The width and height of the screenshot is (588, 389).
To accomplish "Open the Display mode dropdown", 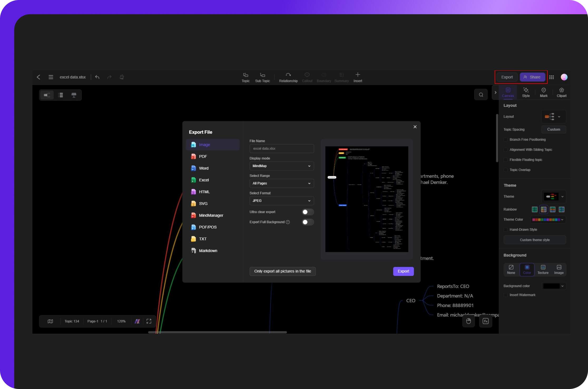I will (x=281, y=166).
